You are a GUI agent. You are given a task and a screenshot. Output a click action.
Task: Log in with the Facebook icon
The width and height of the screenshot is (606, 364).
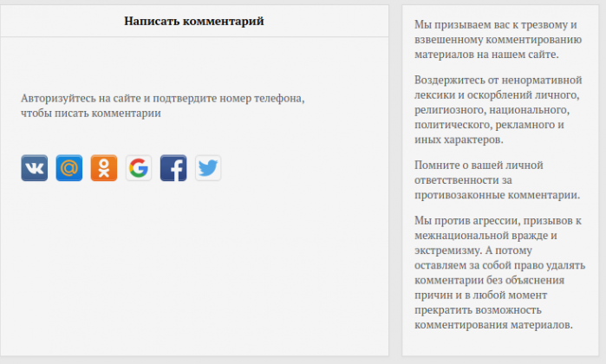coord(173,168)
